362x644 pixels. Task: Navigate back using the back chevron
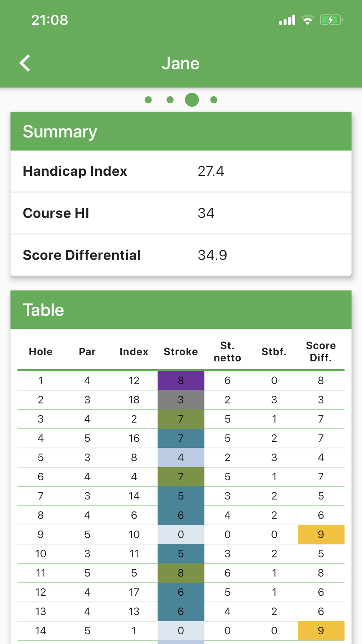[x=25, y=62]
